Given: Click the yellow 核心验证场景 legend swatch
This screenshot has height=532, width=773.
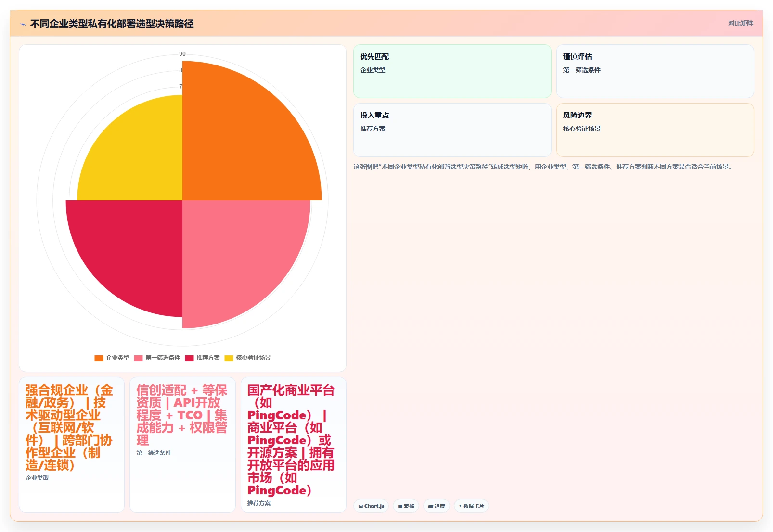Looking at the screenshot, I should [x=229, y=358].
